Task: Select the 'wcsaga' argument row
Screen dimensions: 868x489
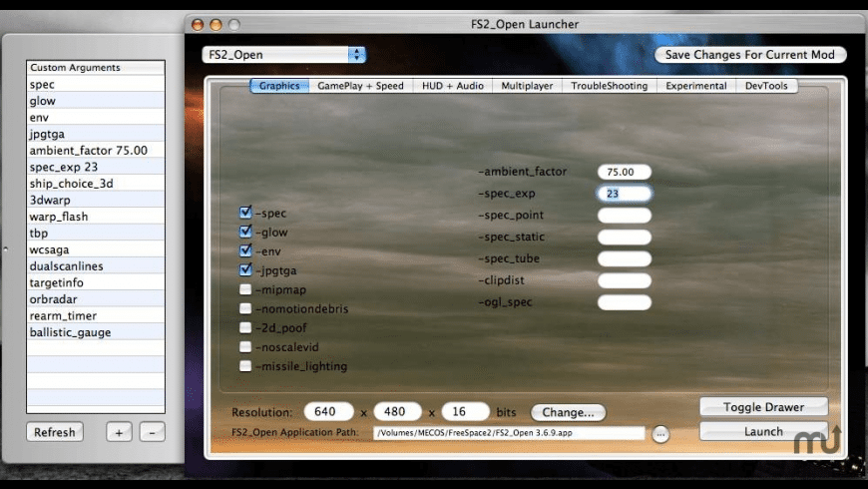Action: point(96,249)
